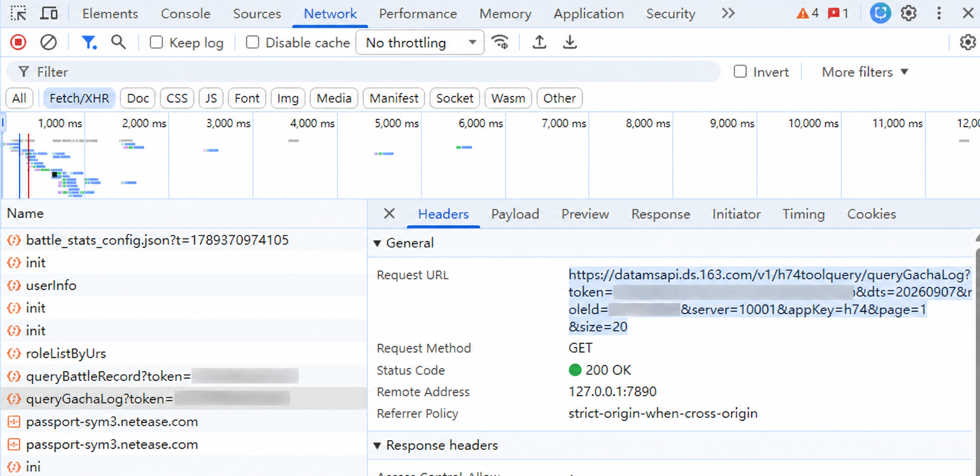Open the Timing tab

coord(804,214)
